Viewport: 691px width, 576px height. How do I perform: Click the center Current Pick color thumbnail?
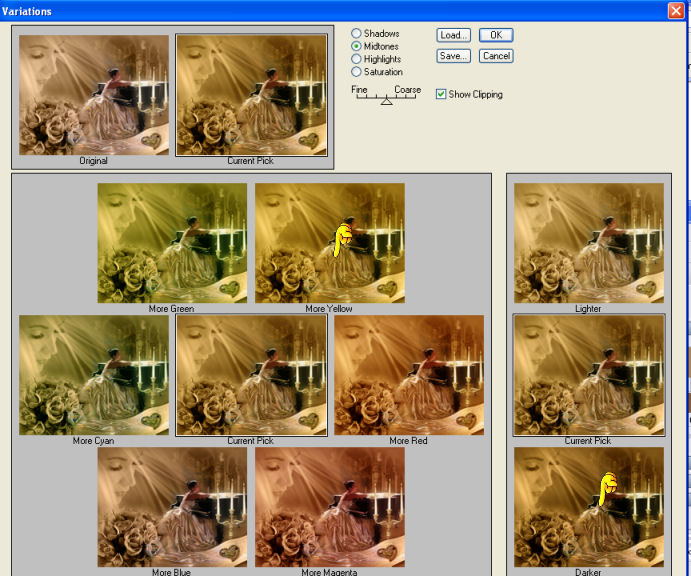tap(251, 375)
